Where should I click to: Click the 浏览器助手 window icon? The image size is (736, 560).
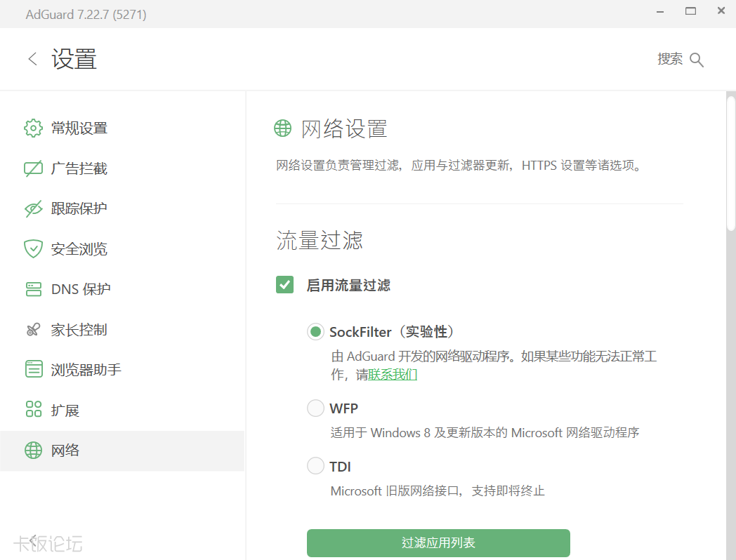coord(33,370)
